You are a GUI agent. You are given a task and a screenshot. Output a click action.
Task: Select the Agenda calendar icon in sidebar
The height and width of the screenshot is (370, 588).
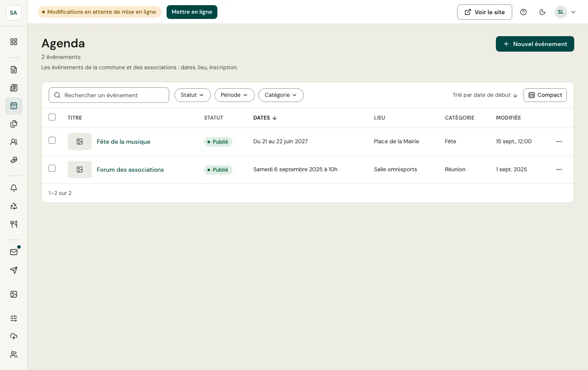coord(14,106)
